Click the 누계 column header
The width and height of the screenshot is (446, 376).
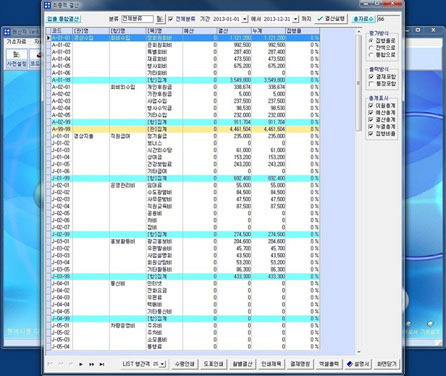(x=268, y=31)
